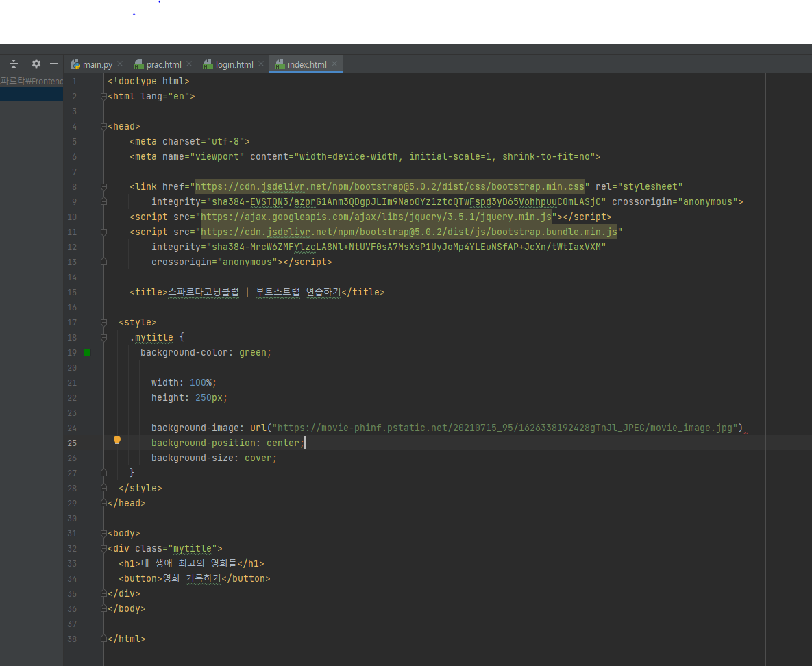The width and height of the screenshot is (812, 666).
Task: Switch to the prac.html tab
Action: [164, 64]
